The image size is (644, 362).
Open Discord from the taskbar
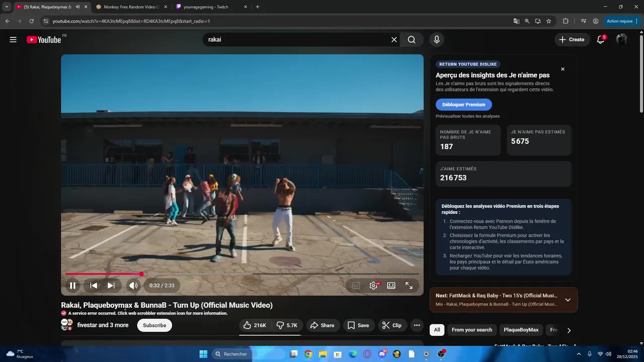click(382, 354)
